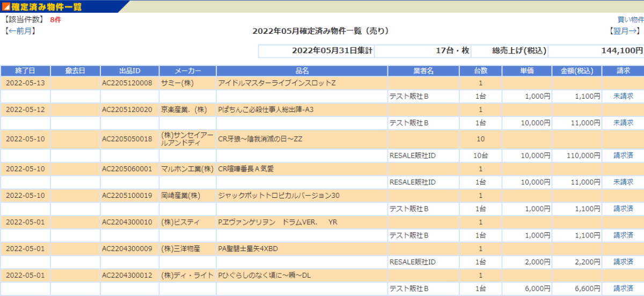Open 請求済 link for ジャックポットトロピカルバージョン30

(623, 209)
